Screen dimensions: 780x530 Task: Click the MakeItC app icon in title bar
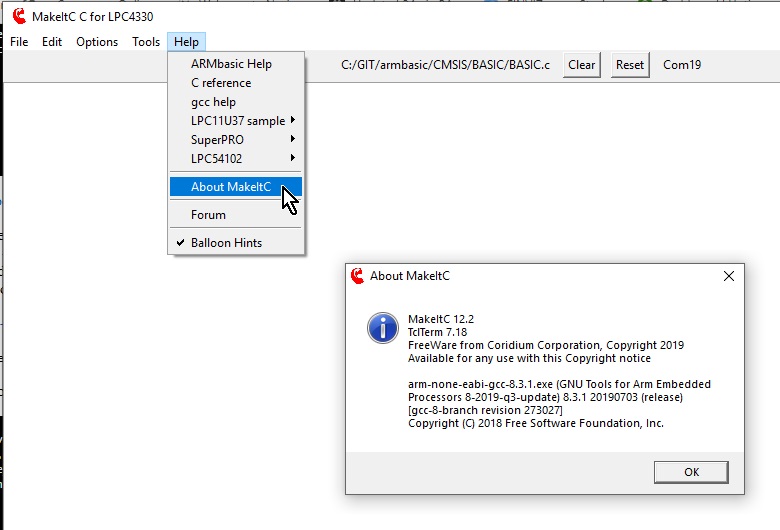(x=18, y=15)
